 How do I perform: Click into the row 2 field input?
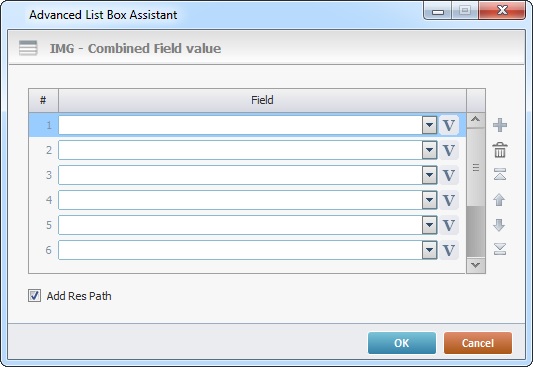240,150
